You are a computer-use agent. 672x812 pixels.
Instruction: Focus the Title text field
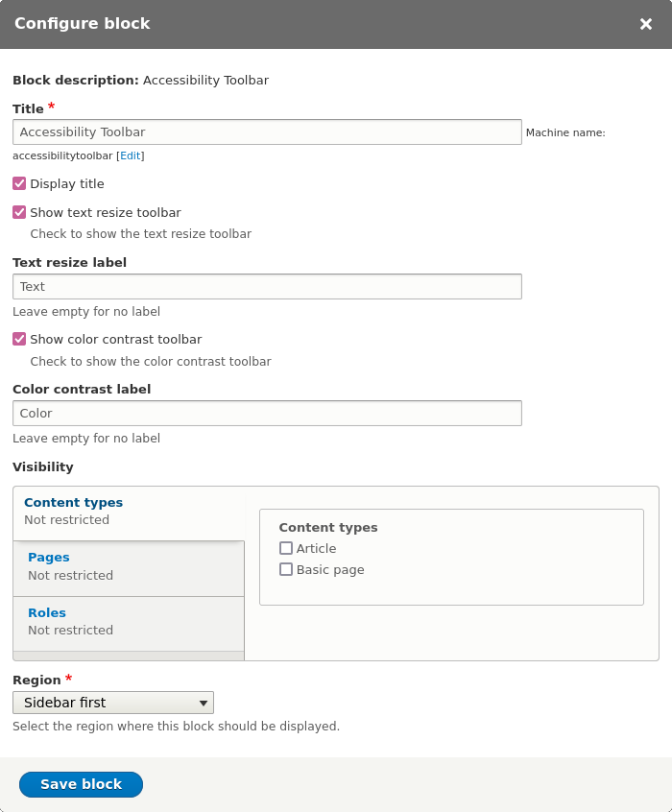[267, 131]
